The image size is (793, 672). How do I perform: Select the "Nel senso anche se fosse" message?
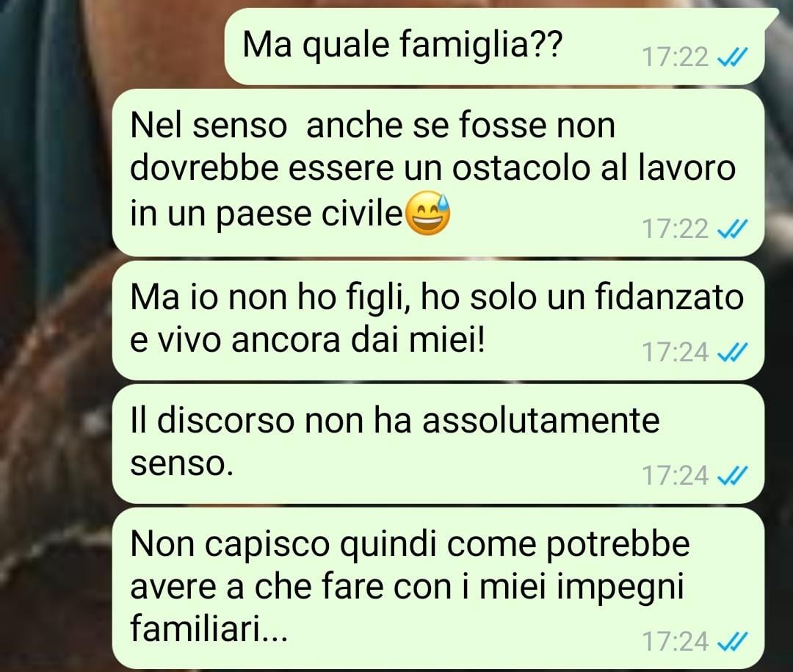pos(438,173)
